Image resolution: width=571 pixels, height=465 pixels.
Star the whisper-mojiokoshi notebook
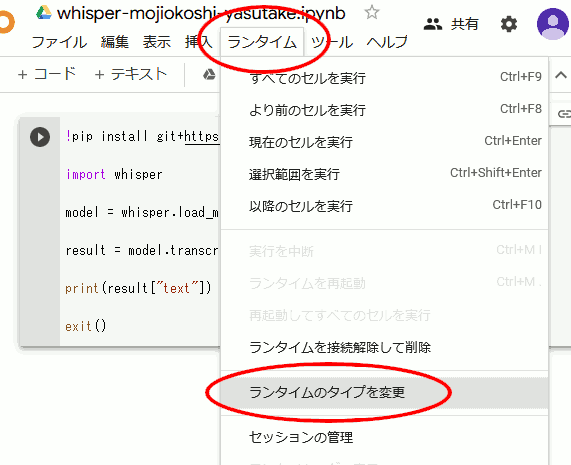[x=372, y=12]
